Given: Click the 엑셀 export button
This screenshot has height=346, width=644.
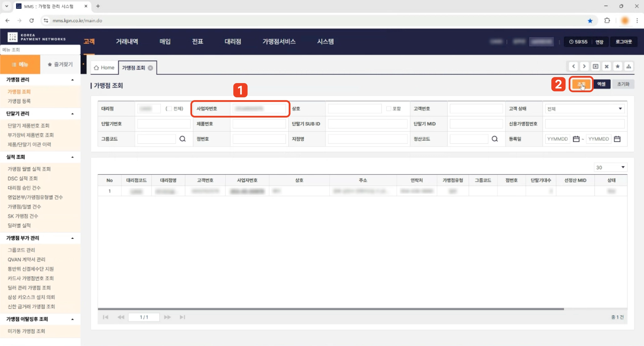Looking at the screenshot, I should coord(601,84).
